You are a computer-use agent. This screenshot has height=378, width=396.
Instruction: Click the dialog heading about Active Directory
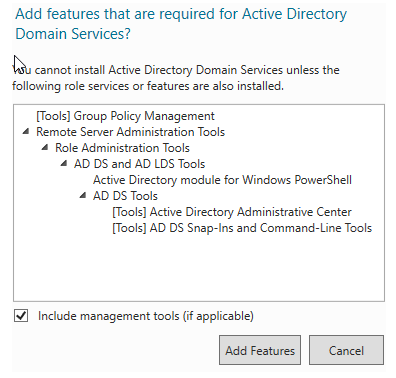[x=181, y=24]
